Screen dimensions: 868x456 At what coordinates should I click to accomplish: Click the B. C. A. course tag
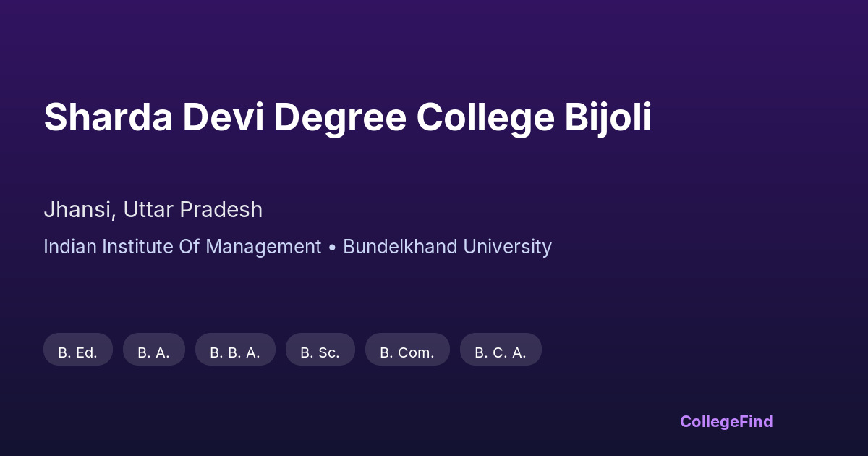(x=501, y=352)
